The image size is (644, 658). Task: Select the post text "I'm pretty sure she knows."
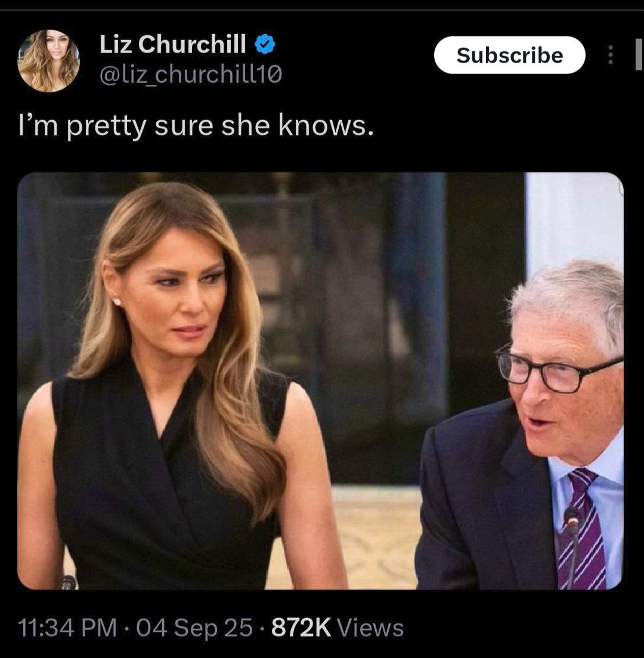196,126
